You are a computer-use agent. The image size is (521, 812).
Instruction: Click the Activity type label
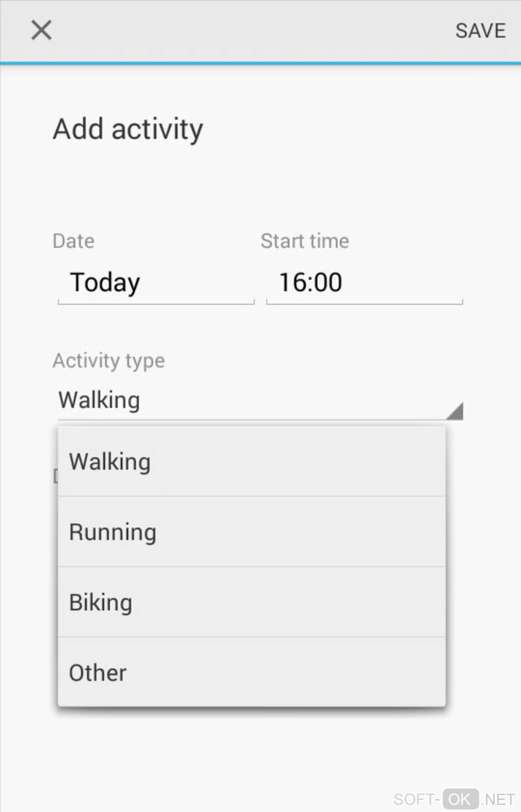pyautogui.click(x=109, y=361)
